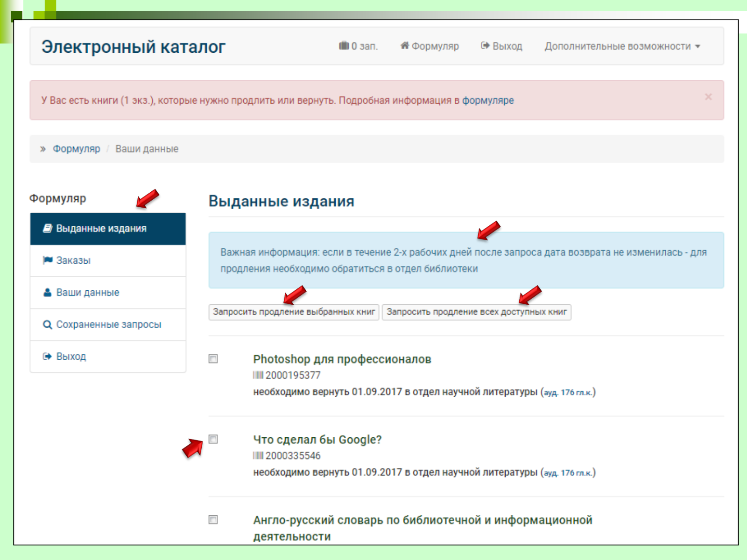This screenshot has height=560, width=747.
Task: Tick checkbox for Англо-русский словарь
Action: click(213, 519)
